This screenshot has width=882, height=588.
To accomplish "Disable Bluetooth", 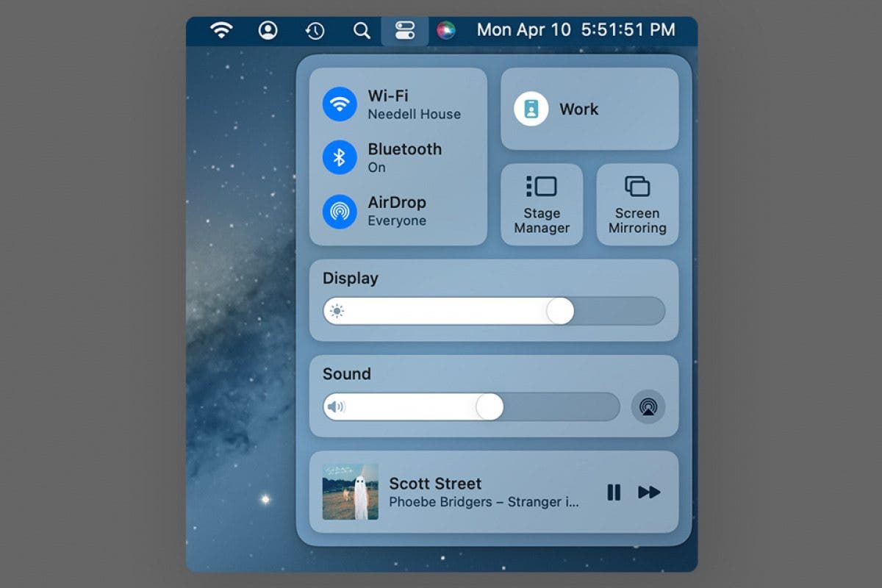I will 340,157.
